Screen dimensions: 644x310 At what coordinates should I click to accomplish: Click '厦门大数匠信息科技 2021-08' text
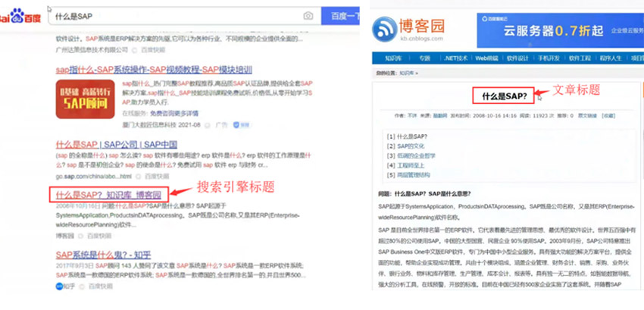pos(161,124)
